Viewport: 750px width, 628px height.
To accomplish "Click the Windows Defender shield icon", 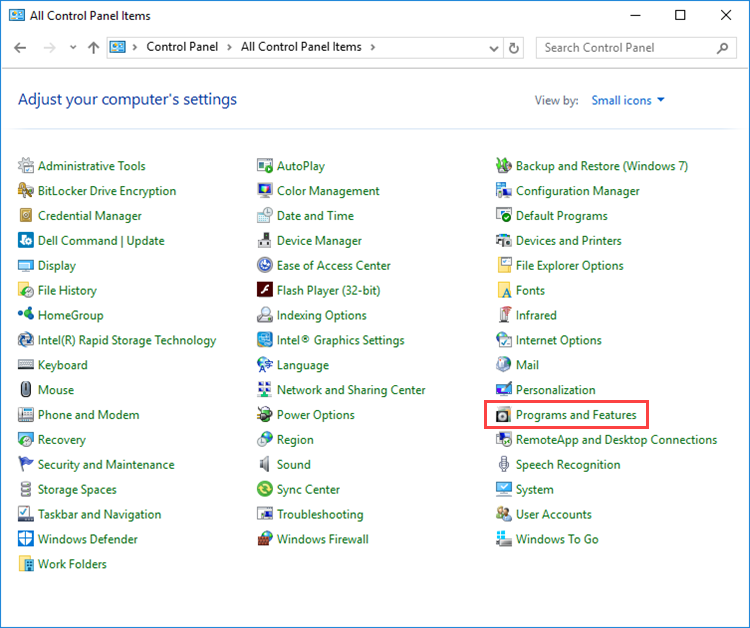I will click(x=25, y=539).
